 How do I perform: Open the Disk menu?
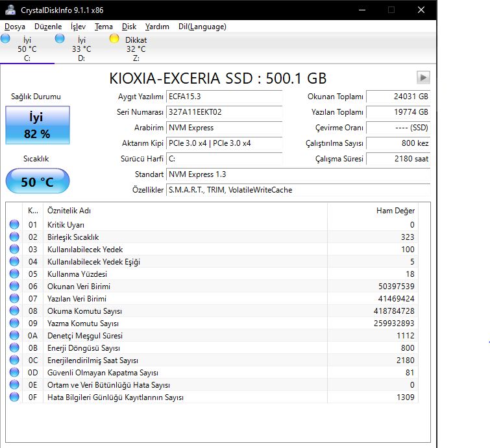coord(129,27)
